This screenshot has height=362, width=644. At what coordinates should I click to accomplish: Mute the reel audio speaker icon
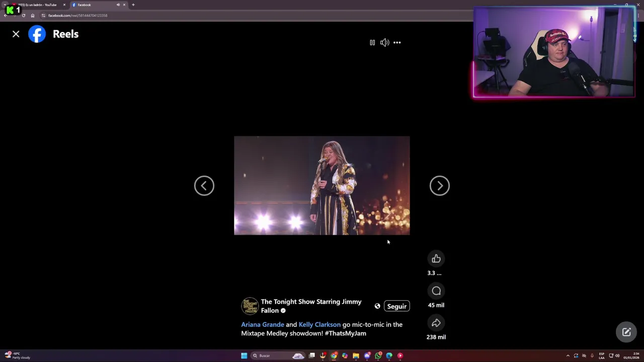[384, 43]
